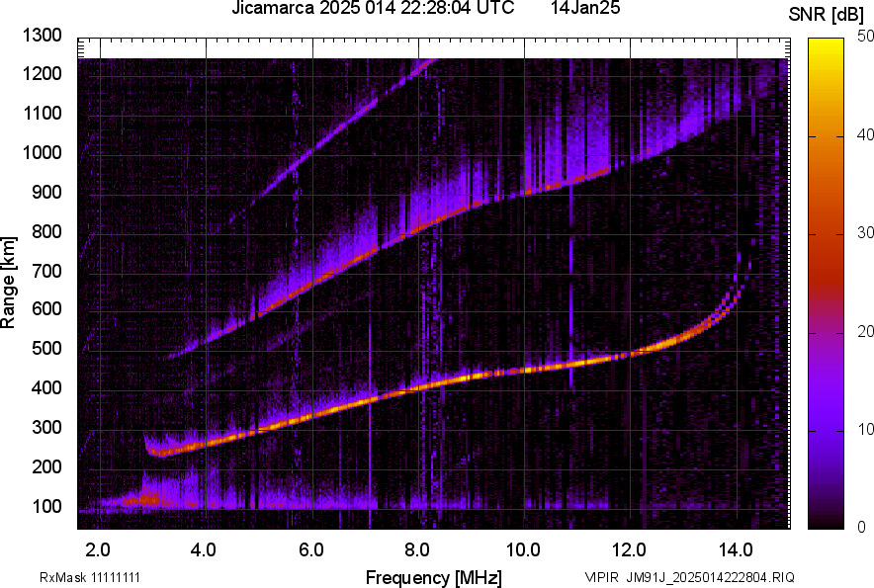Screen dimensions: 874x588
Task: Click range tick label '1000'
Action: coord(42,152)
